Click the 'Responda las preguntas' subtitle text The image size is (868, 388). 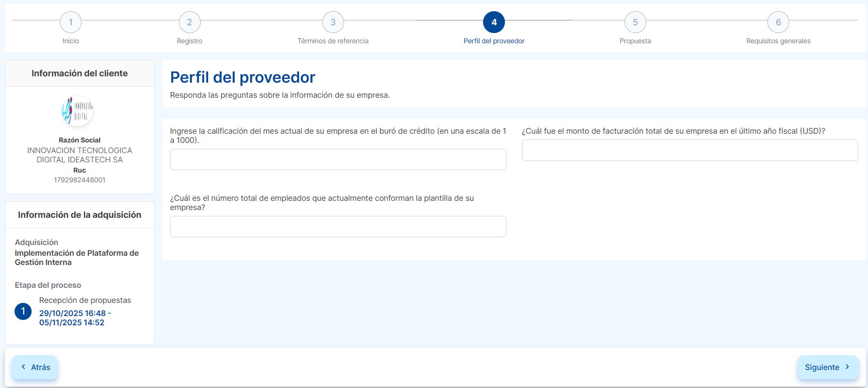pos(280,95)
